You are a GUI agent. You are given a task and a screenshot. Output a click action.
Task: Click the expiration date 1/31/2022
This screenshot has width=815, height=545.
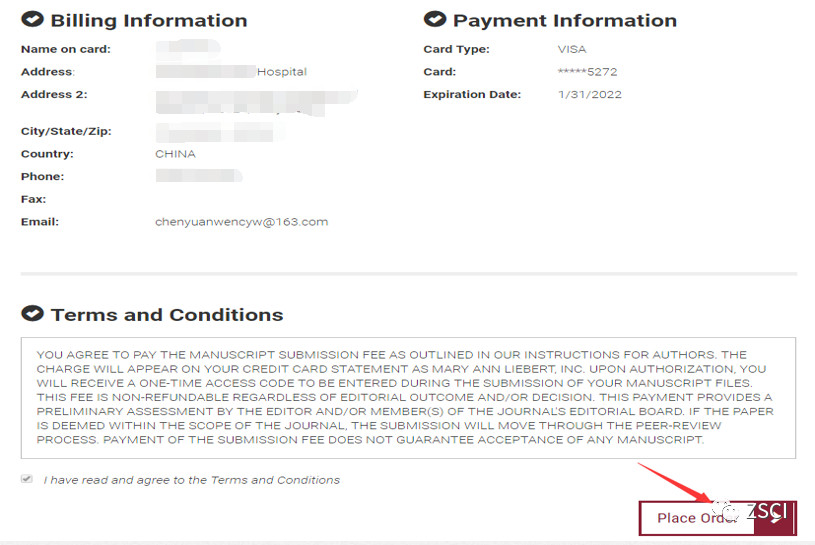(x=589, y=95)
